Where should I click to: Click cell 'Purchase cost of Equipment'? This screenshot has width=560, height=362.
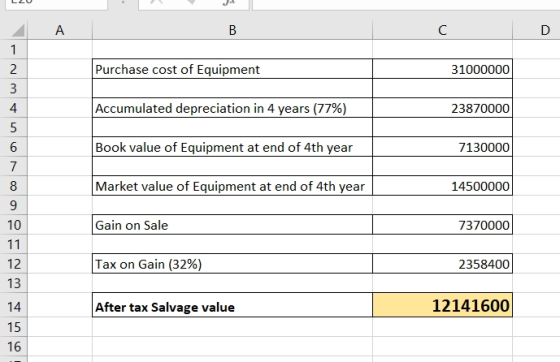232,69
